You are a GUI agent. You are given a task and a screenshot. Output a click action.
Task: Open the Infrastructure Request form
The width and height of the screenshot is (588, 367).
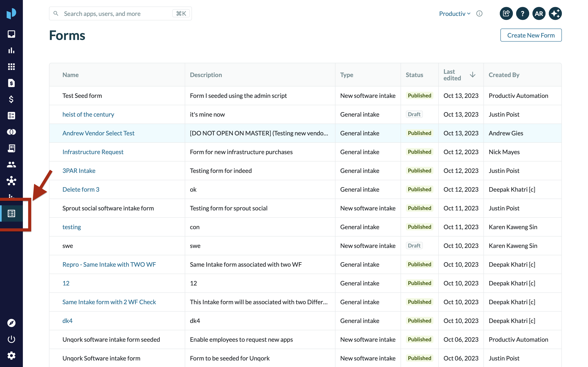point(93,152)
